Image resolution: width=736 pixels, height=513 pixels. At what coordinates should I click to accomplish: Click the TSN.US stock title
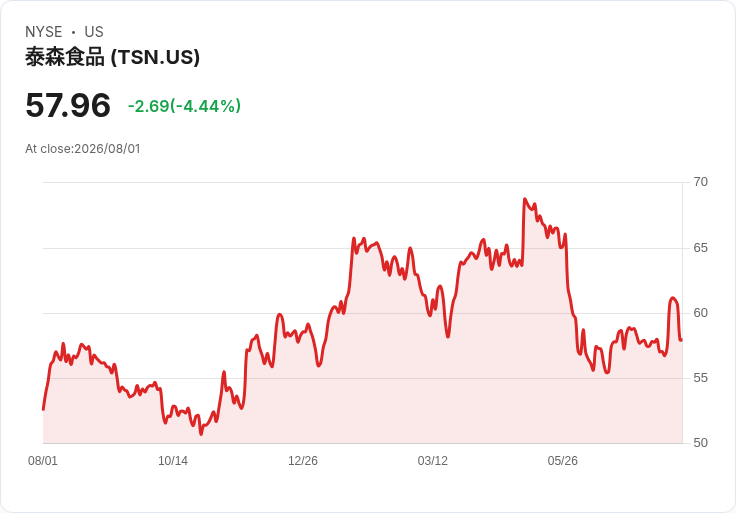tap(112, 57)
